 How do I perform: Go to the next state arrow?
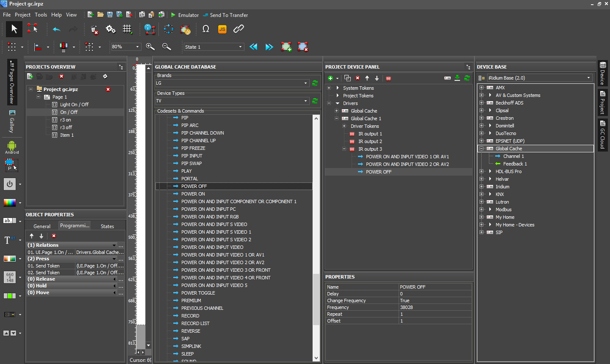tap(269, 47)
